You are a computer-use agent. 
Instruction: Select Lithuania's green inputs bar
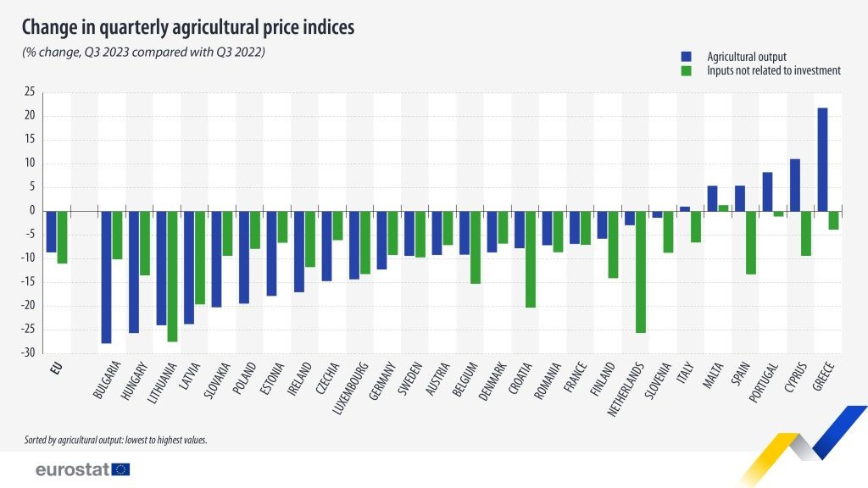click(x=172, y=276)
